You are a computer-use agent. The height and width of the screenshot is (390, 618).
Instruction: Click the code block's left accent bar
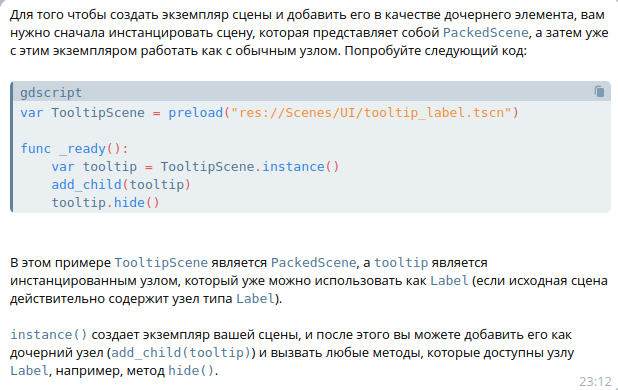(x=12, y=147)
